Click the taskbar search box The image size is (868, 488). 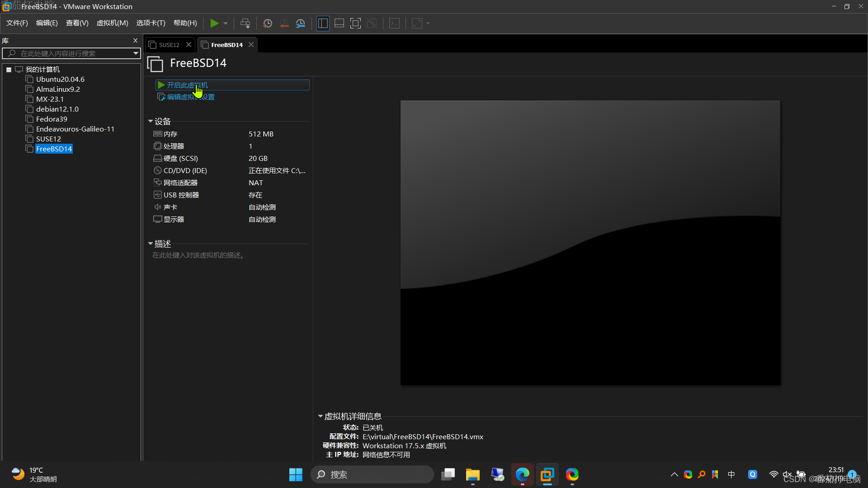point(372,474)
